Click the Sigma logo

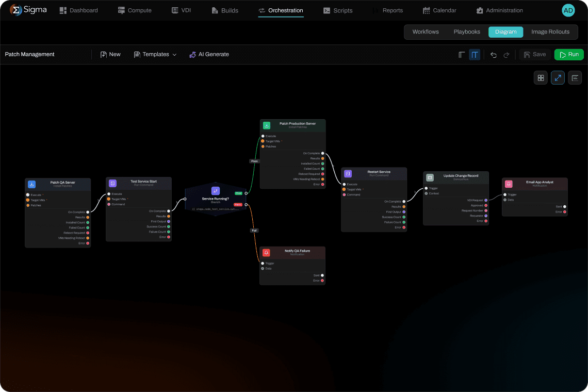pyautogui.click(x=28, y=10)
